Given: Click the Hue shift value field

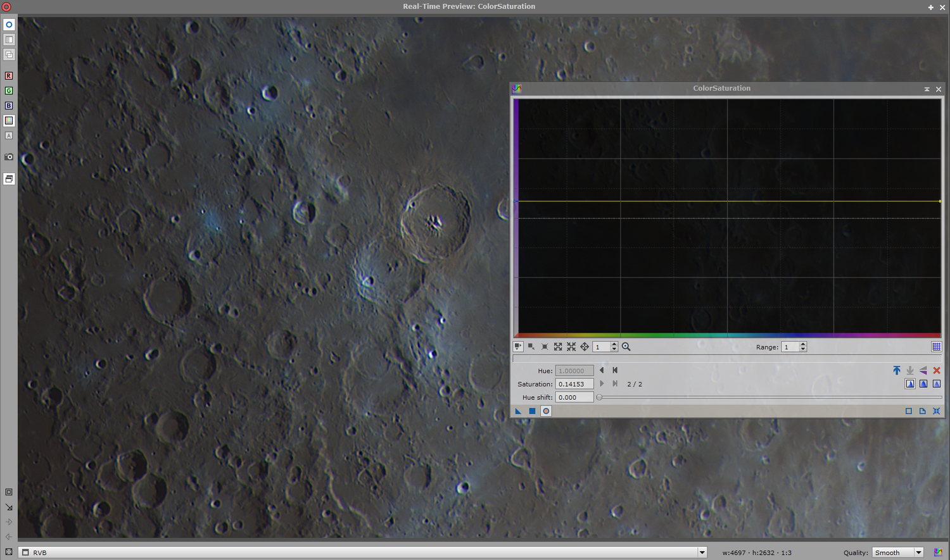Looking at the screenshot, I should point(574,397).
